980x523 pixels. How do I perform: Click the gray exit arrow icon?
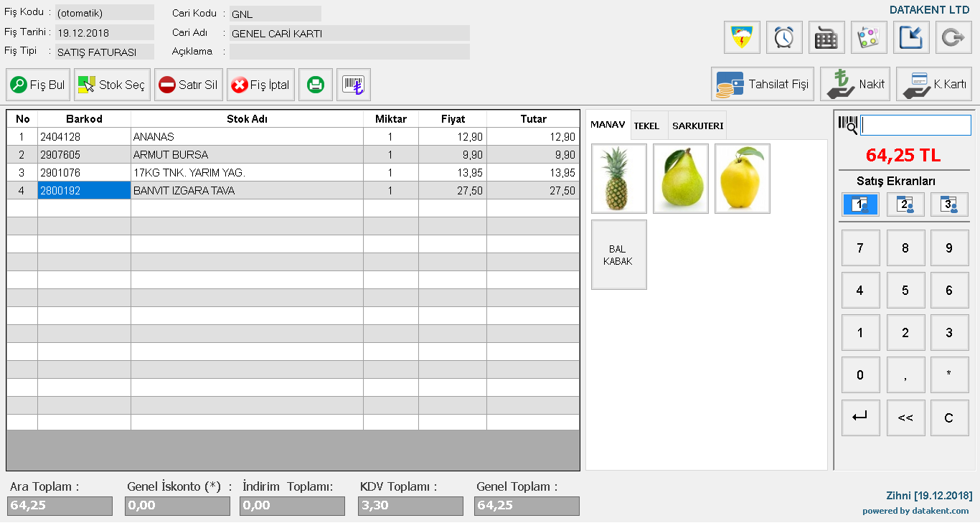(x=953, y=37)
